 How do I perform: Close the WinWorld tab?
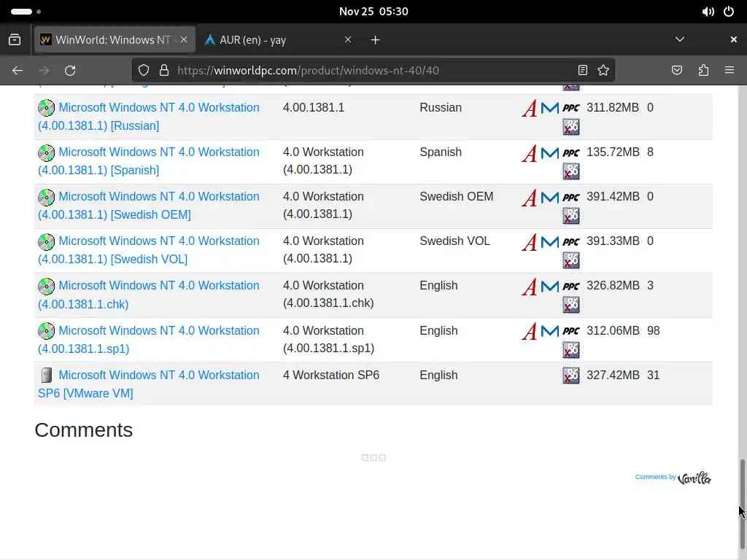coord(184,39)
